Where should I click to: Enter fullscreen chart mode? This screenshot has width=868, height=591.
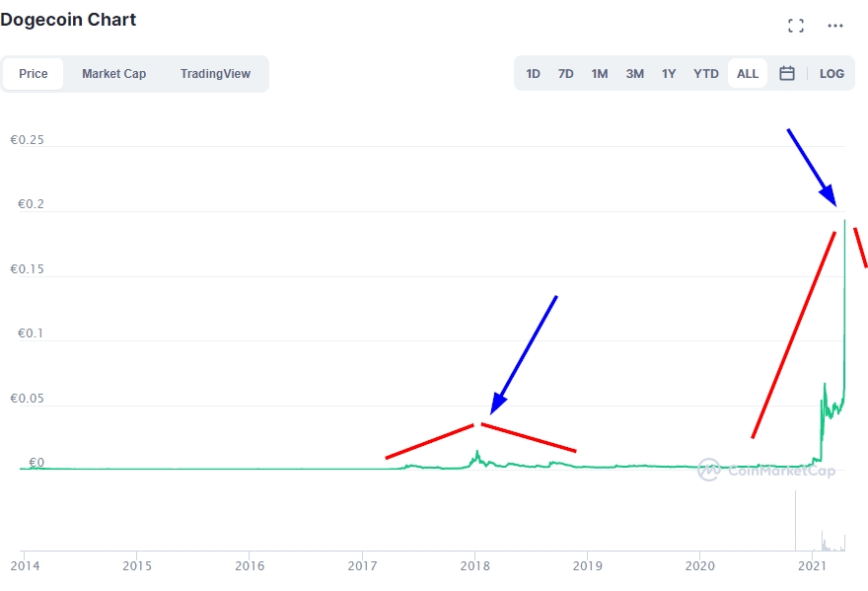point(796,26)
